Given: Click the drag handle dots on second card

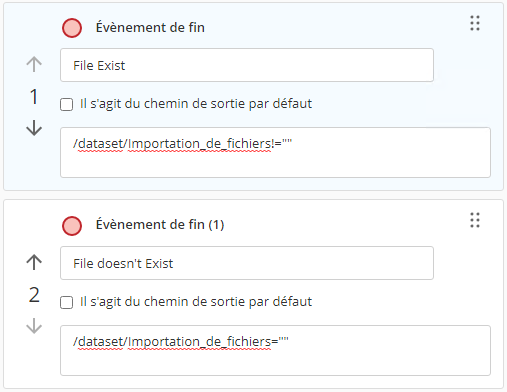Looking at the screenshot, I should pos(475,220).
